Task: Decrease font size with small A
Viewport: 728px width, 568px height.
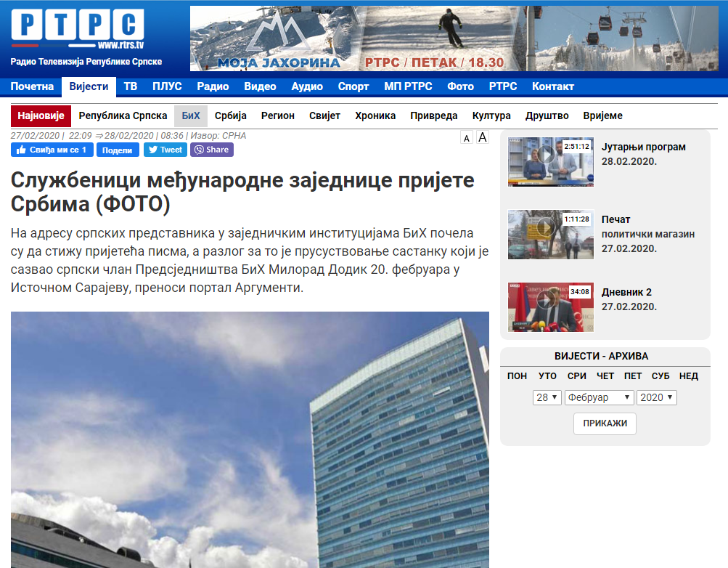Action: point(467,138)
